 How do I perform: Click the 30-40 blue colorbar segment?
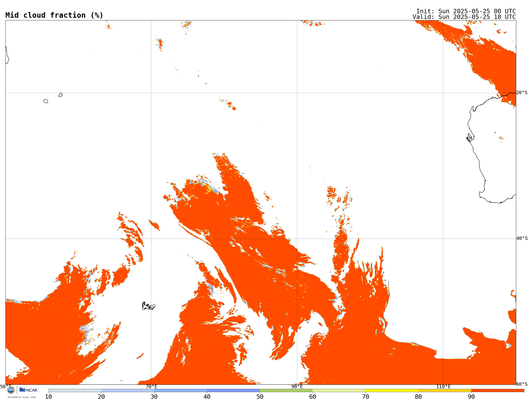(x=181, y=391)
